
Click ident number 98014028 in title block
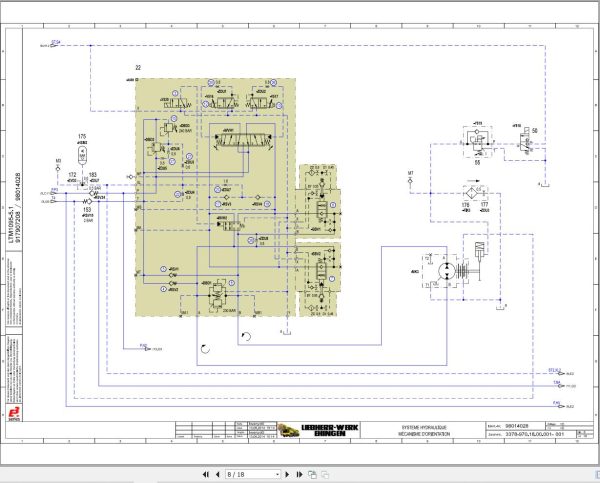tap(517, 426)
